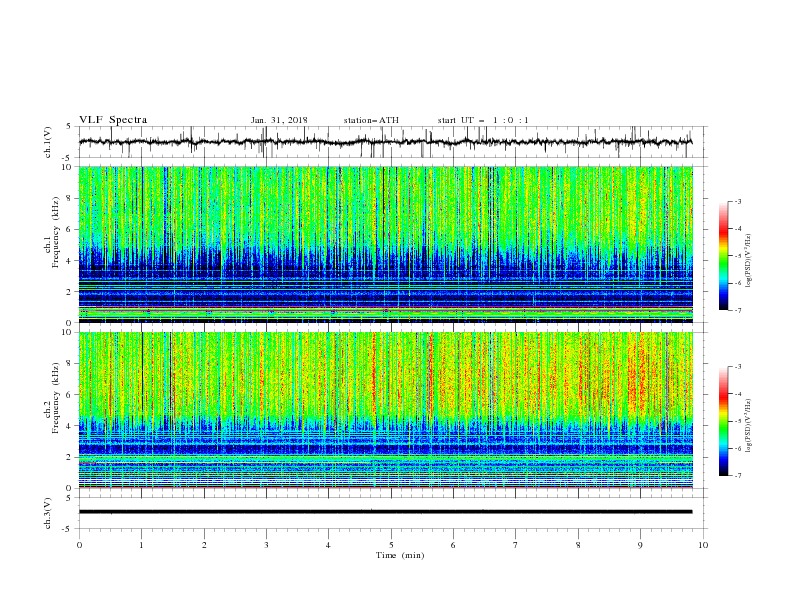Image resolution: width=792 pixels, height=612 pixels.
Task: Click the ch.2 spectrogram color scale bar
Action: click(723, 421)
